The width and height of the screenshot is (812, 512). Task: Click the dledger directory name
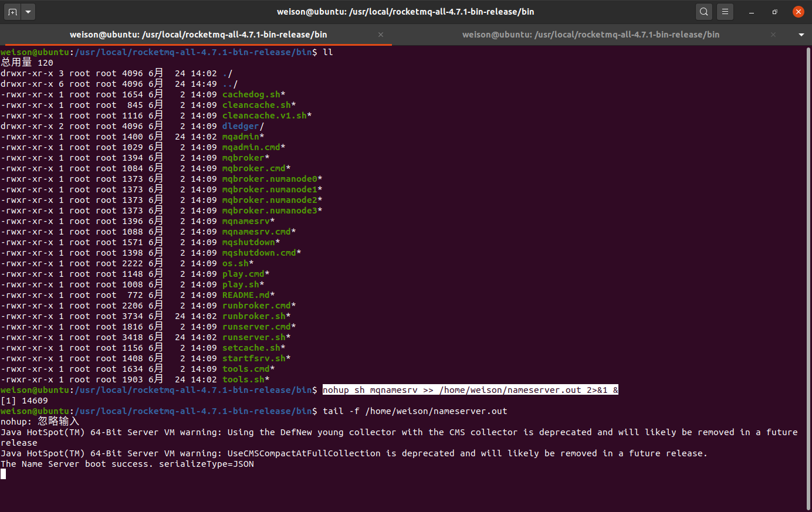click(241, 126)
